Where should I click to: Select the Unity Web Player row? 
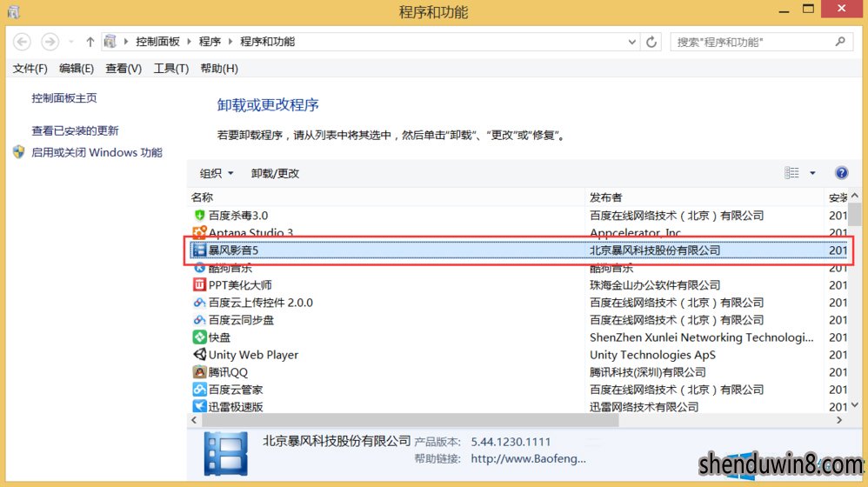(518, 354)
